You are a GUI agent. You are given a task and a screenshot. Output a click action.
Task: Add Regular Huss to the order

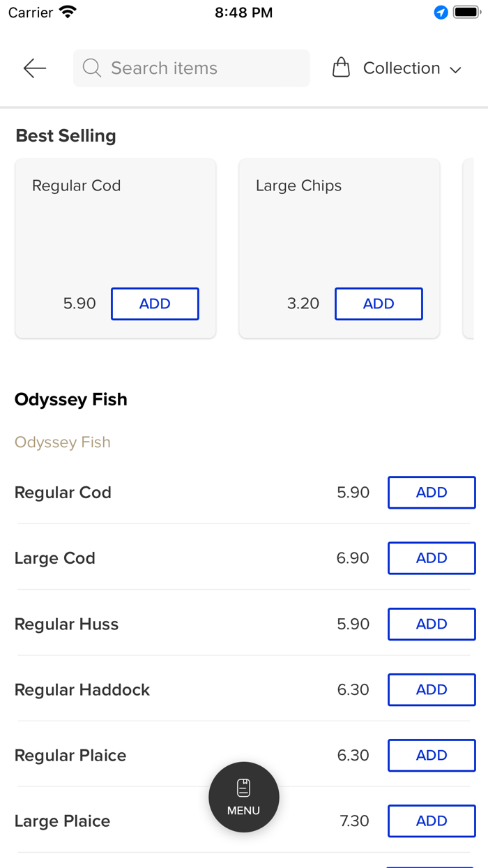[431, 624]
